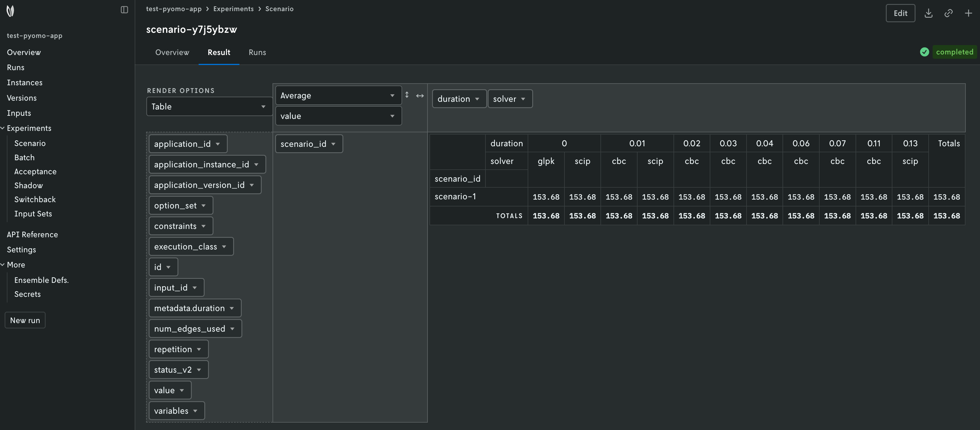Image resolution: width=980 pixels, height=430 pixels.
Task: Click the scenario-1 row label
Action: click(x=455, y=196)
